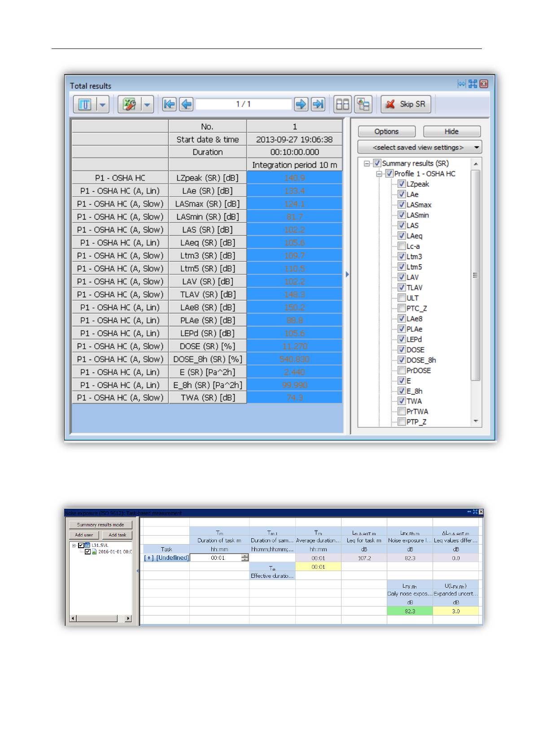The height and width of the screenshot is (756, 534).
Task: Go to first record arrow icon
Action: coord(169,104)
